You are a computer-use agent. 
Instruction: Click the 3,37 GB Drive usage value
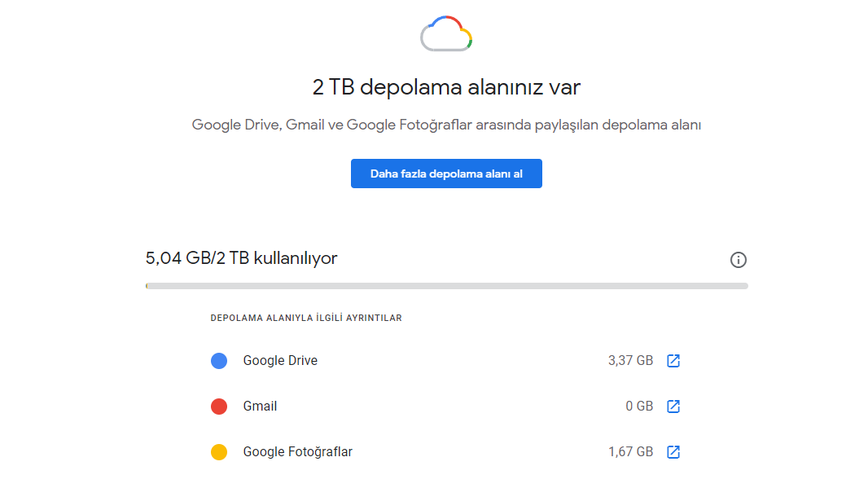coord(630,361)
